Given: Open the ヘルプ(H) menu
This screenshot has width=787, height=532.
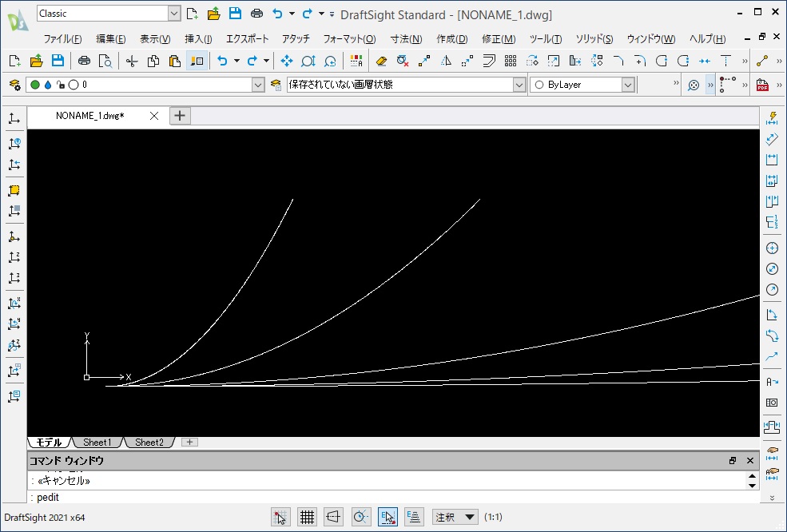Looking at the screenshot, I should [707, 39].
